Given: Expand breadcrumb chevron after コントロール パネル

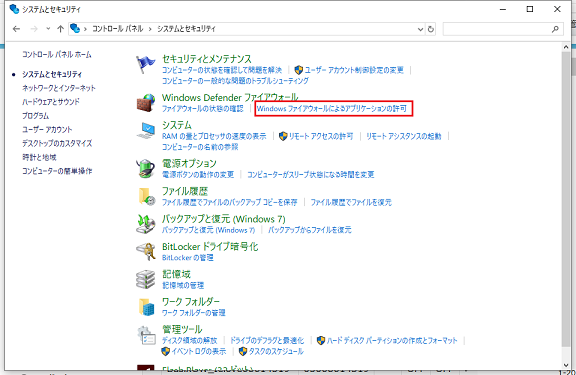Looking at the screenshot, I should click(x=150, y=29).
